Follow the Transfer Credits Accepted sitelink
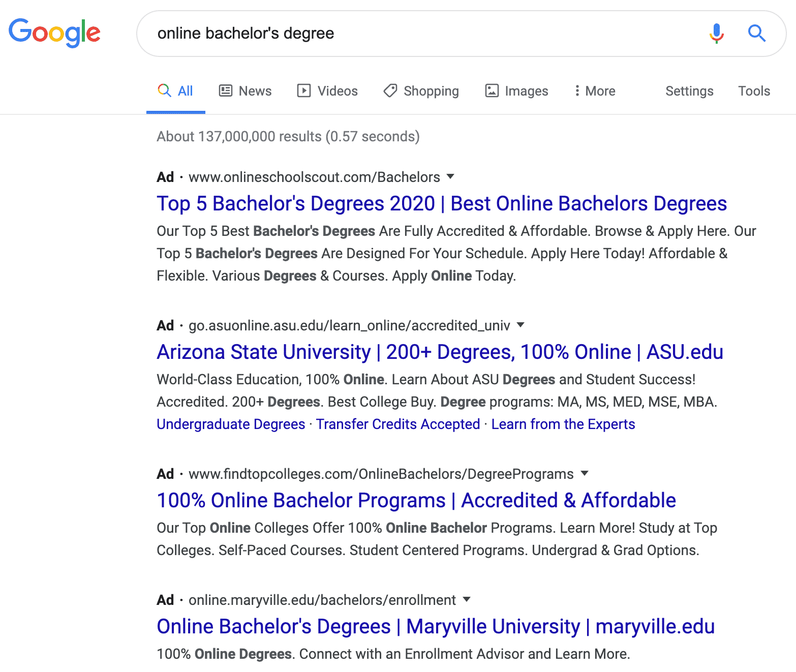This screenshot has height=672, width=796. (x=398, y=424)
